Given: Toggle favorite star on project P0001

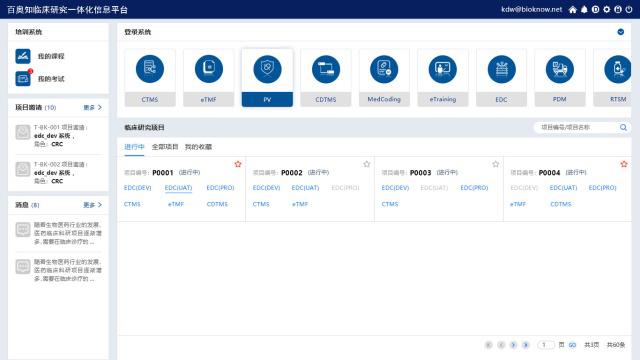Looking at the screenshot, I should 238,164.
